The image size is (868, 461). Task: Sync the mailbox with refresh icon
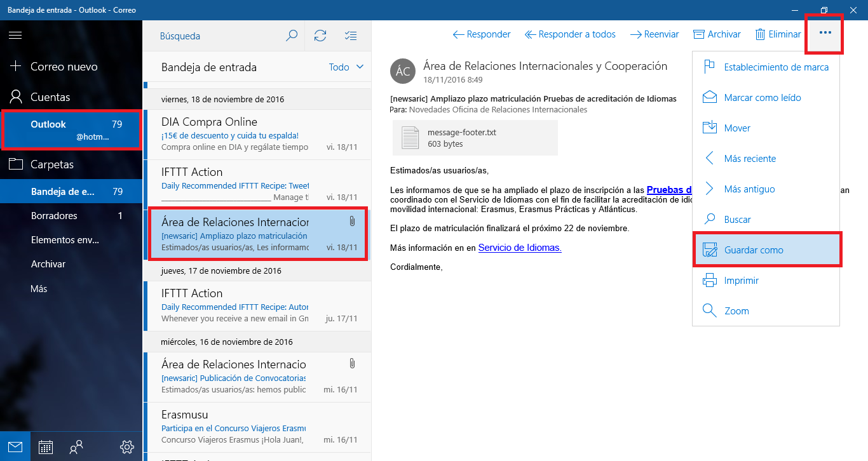click(x=320, y=36)
